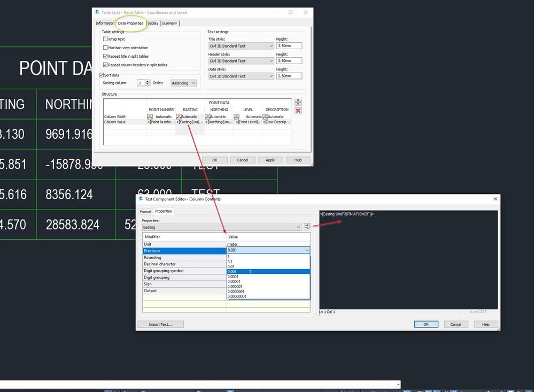Switch to the Information tab
The width and height of the screenshot is (534, 392).
[x=104, y=23]
